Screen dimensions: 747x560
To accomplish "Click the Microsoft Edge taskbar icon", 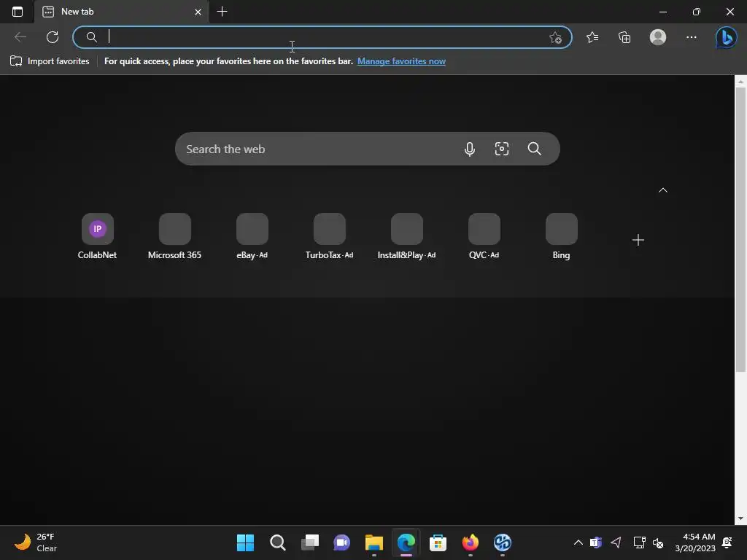I will click(x=406, y=542).
